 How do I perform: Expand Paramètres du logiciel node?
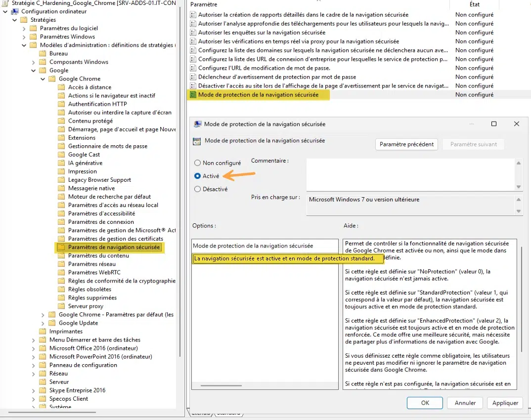[24, 29]
